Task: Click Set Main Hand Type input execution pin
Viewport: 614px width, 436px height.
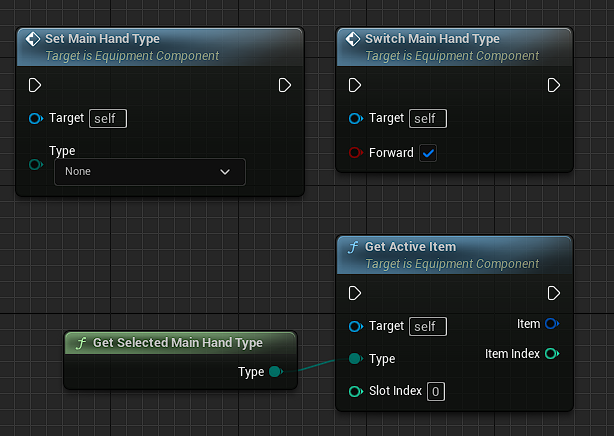Action: point(35,85)
